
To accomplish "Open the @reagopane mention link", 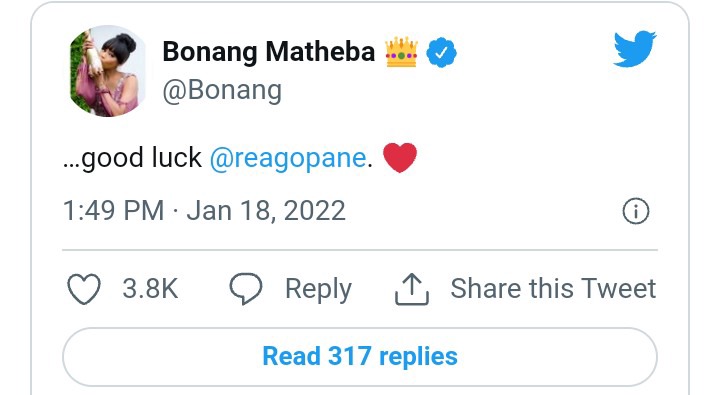I will 288,158.
